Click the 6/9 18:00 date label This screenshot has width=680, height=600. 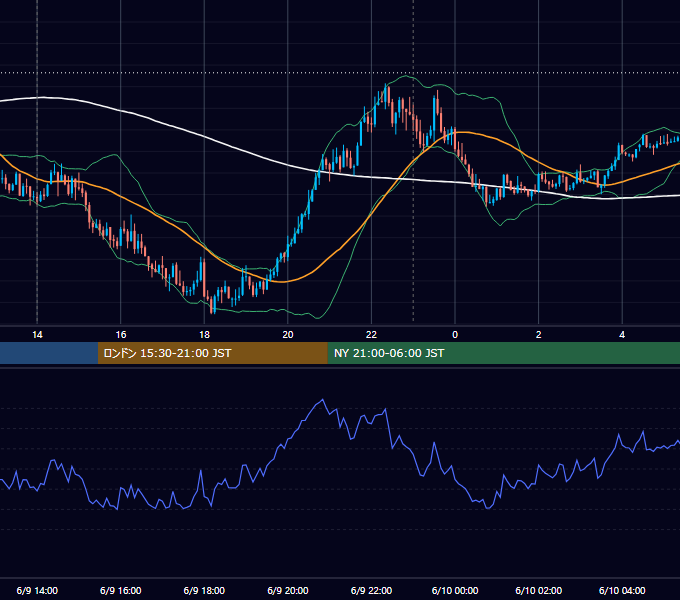[x=204, y=590]
